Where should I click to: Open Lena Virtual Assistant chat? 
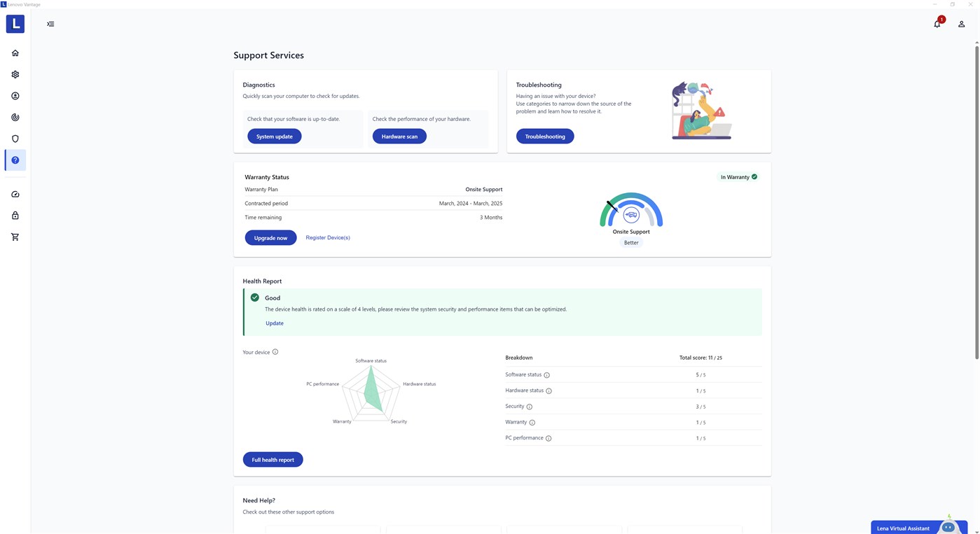[x=918, y=528]
